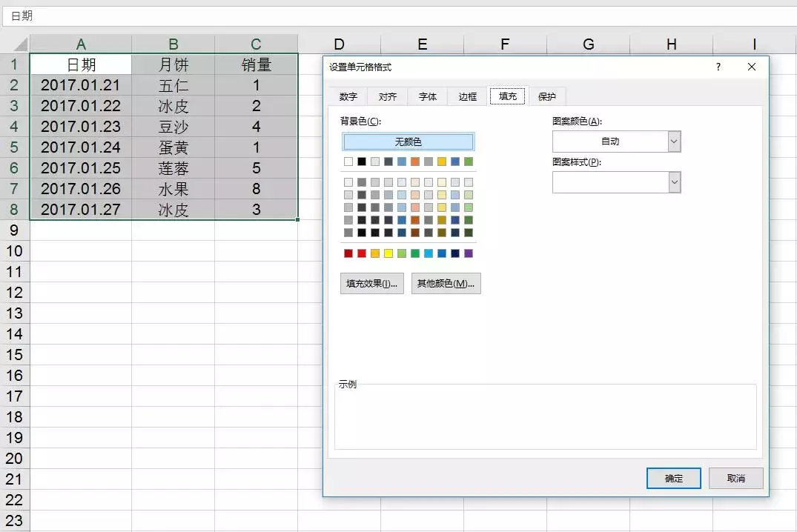This screenshot has height=532, width=797.
Task: Cancel with the 取消 button
Action: pyautogui.click(x=736, y=478)
